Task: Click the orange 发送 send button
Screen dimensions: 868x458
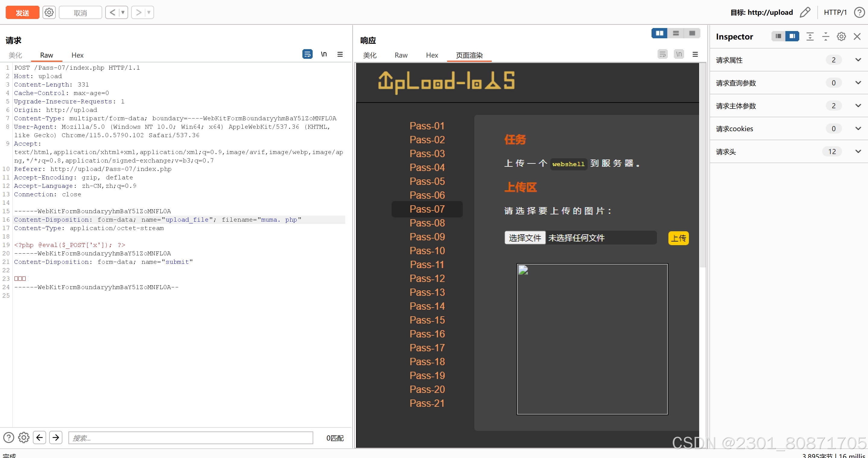Action: (23, 12)
